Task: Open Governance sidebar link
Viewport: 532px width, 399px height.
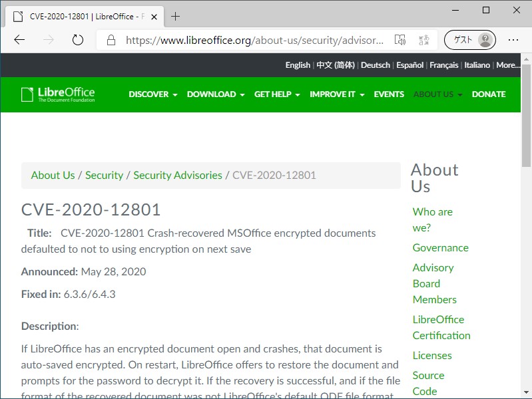Action: [440, 248]
